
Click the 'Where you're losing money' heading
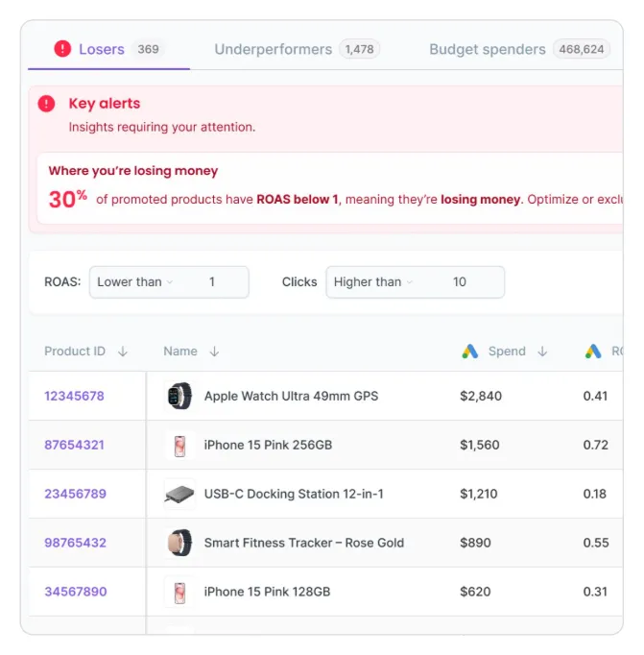tap(133, 171)
